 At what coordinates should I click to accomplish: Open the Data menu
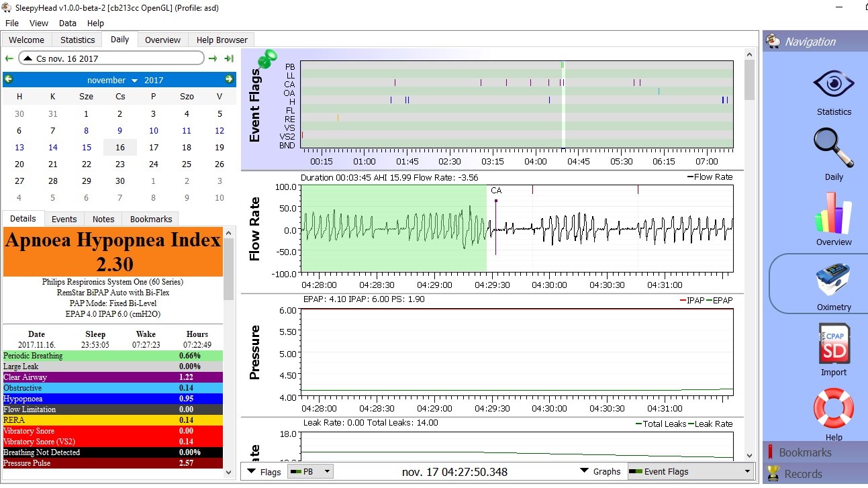point(68,23)
